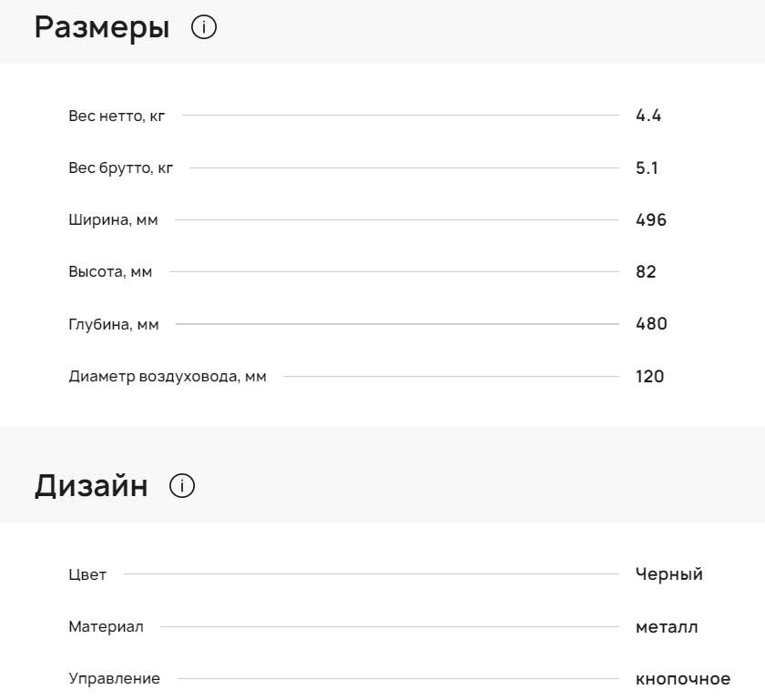Click the Дизайн section heading
The image size is (765, 700).
pos(91,486)
